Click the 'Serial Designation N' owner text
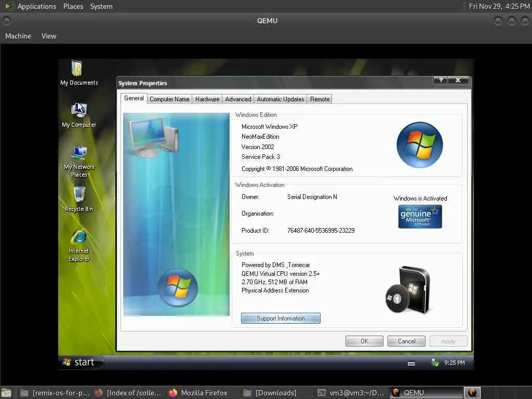This screenshot has width=532, height=399. coord(312,197)
